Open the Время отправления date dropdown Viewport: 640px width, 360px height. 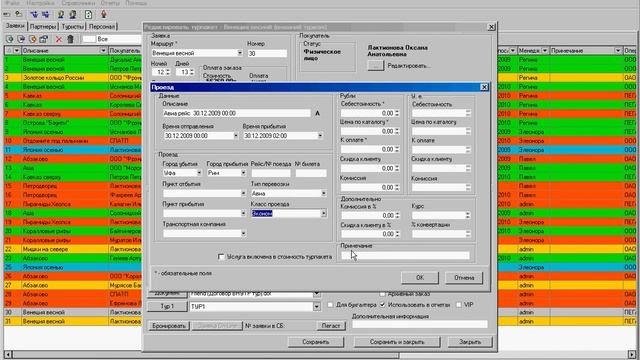coord(236,136)
